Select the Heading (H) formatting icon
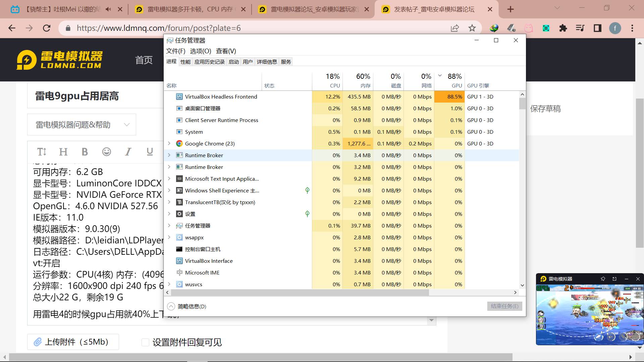Image resolution: width=644 pixels, height=362 pixels. [63, 152]
